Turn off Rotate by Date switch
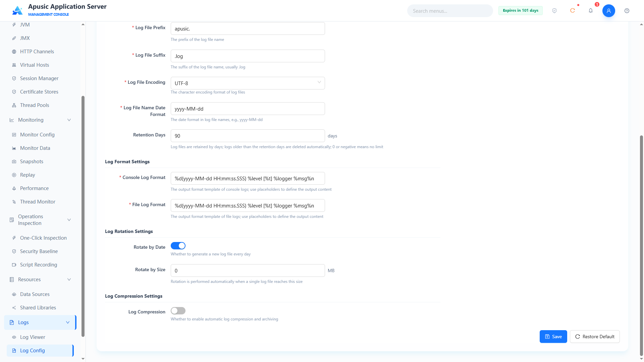Viewport: 644px width, 362px height. pyautogui.click(x=178, y=246)
